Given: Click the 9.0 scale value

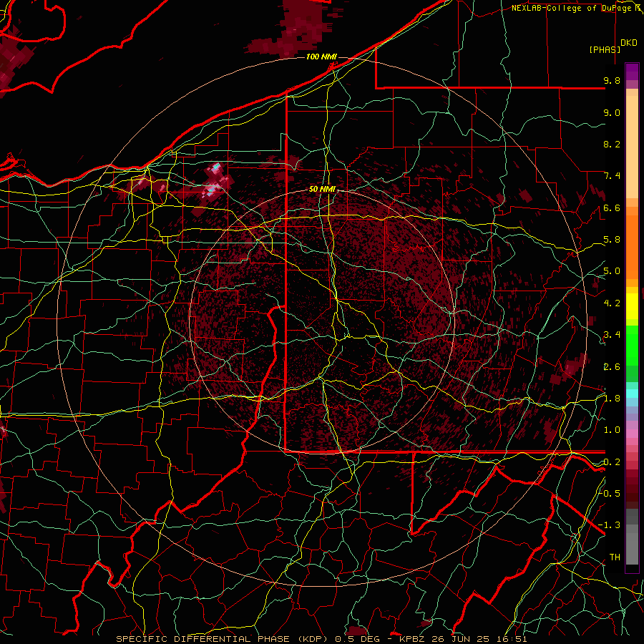Looking at the screenshot, I should tap(612, 112).
